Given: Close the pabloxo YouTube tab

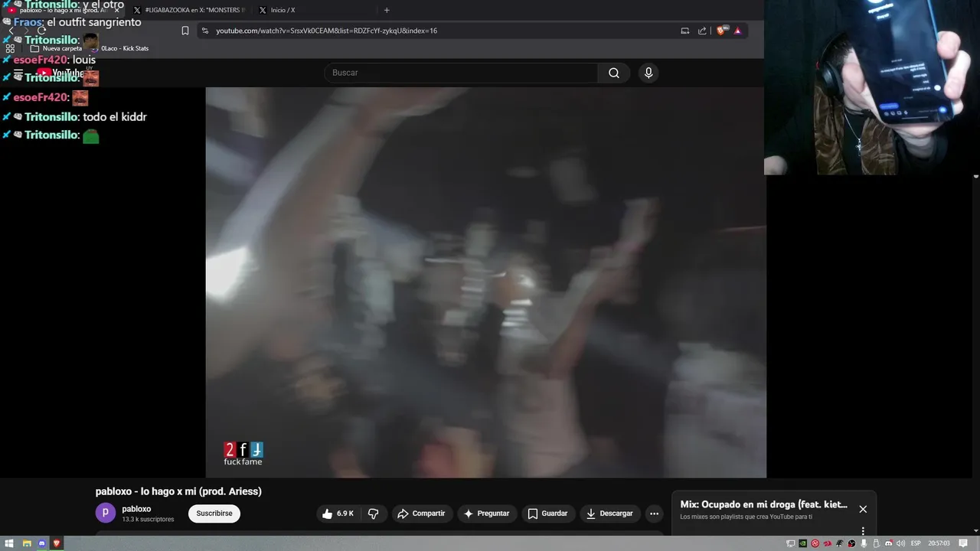Looking at the screenshot, I should pos(117,10).
